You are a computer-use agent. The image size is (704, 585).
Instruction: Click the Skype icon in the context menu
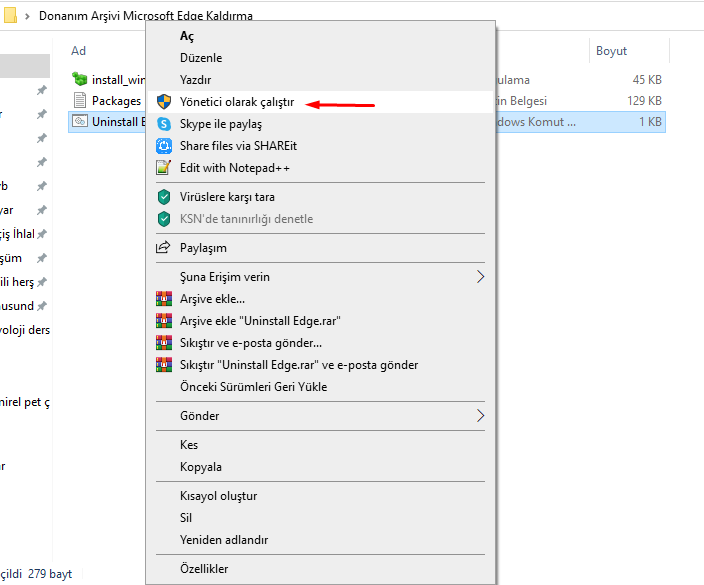(164, 124)
